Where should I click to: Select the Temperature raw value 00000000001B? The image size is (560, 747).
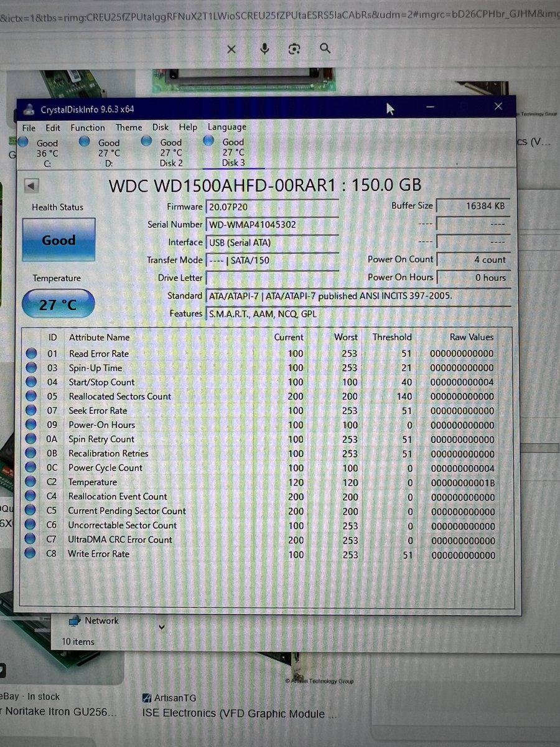point(462,483)
